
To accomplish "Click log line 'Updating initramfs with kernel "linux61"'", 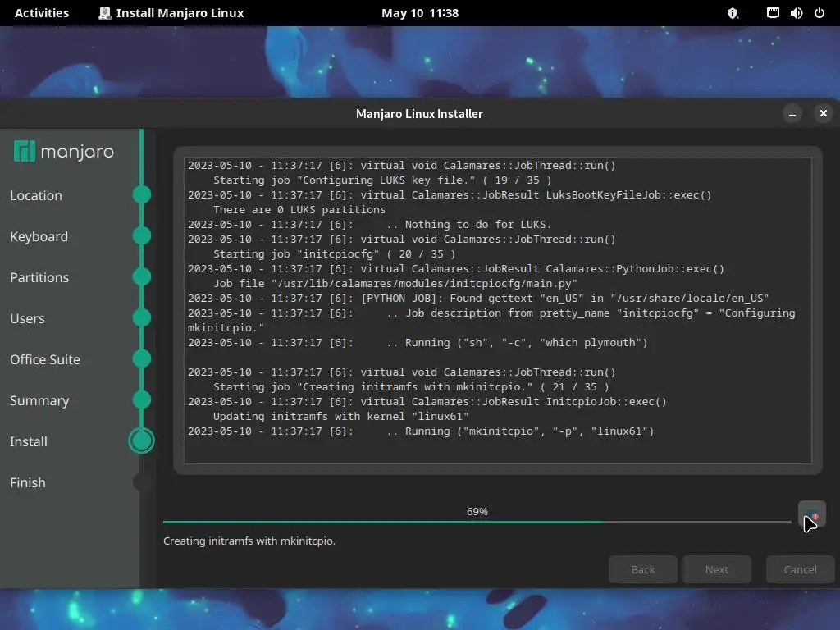I will coord(340,416).
